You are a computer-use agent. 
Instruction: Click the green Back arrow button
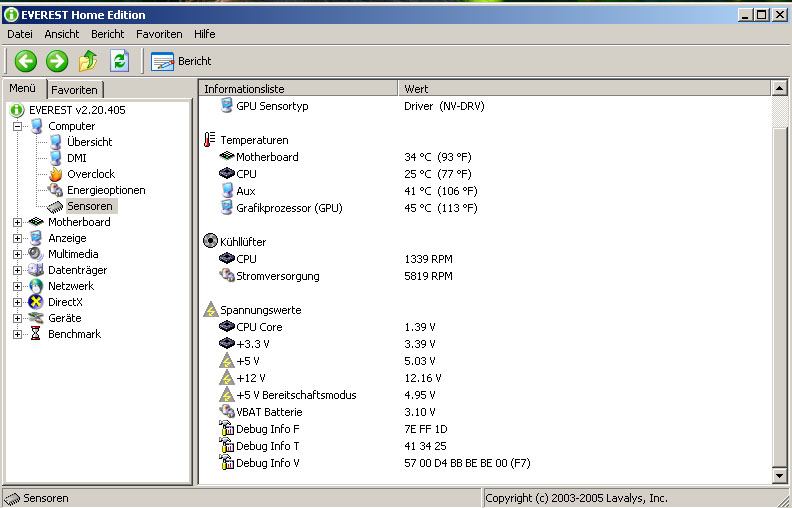[25, 61]
